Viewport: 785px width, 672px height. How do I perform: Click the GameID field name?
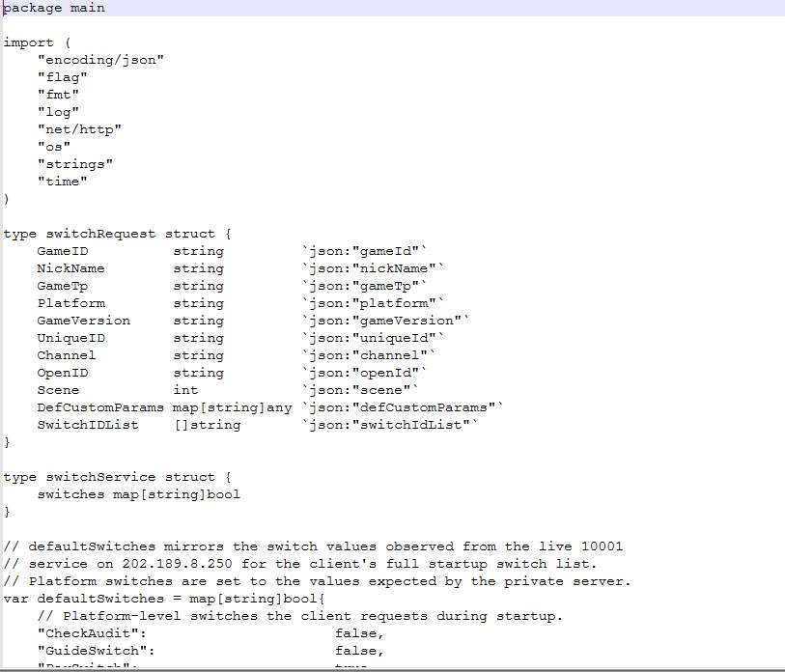pos(63,251)
